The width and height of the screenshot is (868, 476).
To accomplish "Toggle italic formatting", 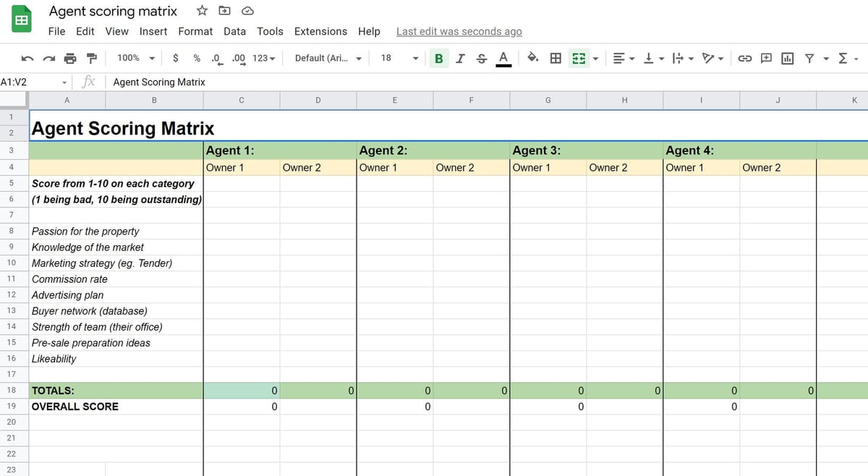I will click(460, 58).
